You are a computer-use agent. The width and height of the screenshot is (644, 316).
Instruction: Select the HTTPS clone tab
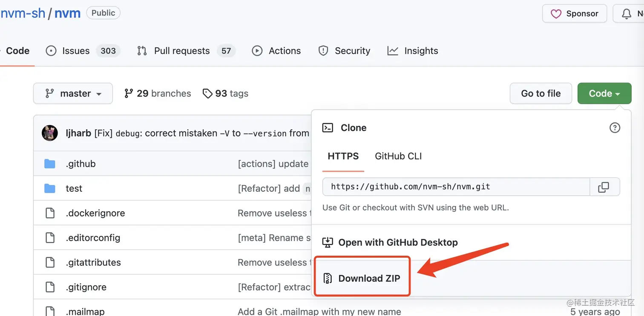(343, 156)
